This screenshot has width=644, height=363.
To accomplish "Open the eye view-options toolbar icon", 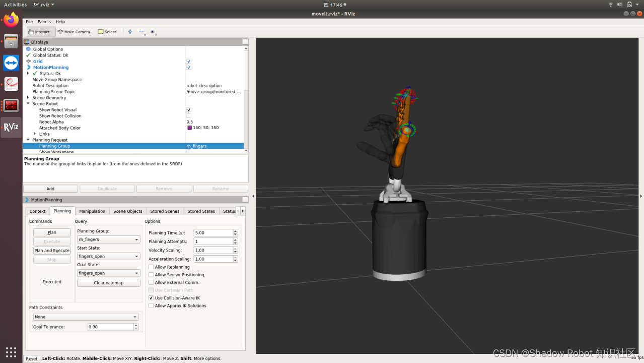I will click(153, 32).
